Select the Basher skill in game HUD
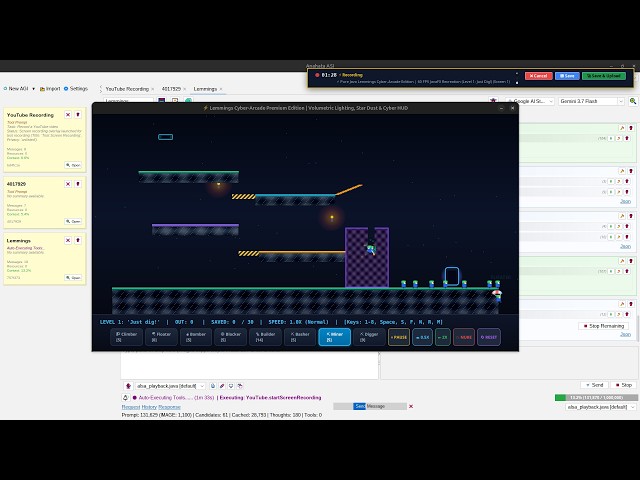 tap(300, 337)
